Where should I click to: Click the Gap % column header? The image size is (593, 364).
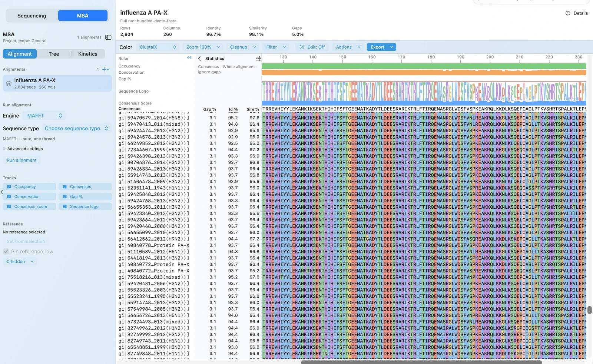[x=209, y=109]
